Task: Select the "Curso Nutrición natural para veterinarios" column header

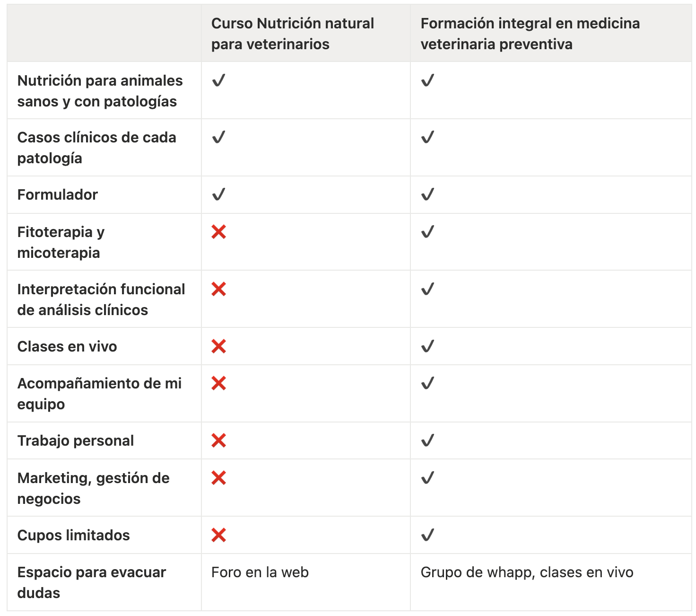Action: (292, 34)
